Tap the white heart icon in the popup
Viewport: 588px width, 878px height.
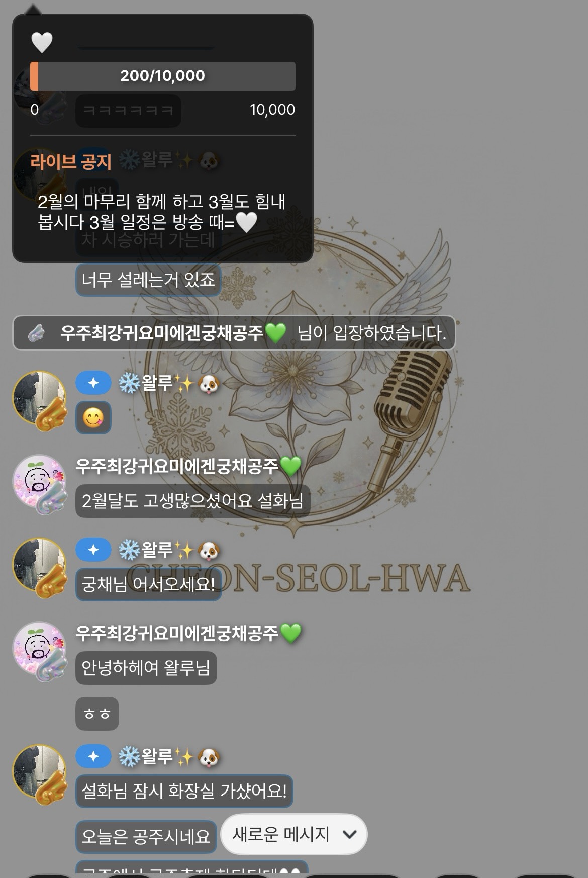pos(42,42)
